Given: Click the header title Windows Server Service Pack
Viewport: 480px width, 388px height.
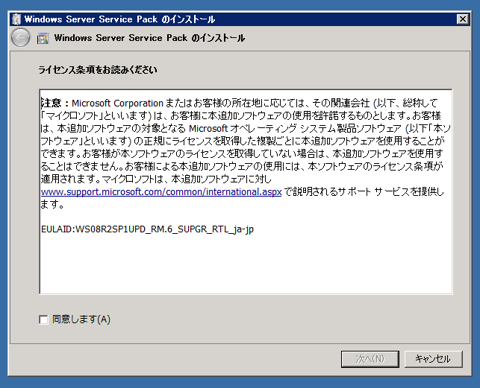Looking at the screenshot, I should click(150, 38).
